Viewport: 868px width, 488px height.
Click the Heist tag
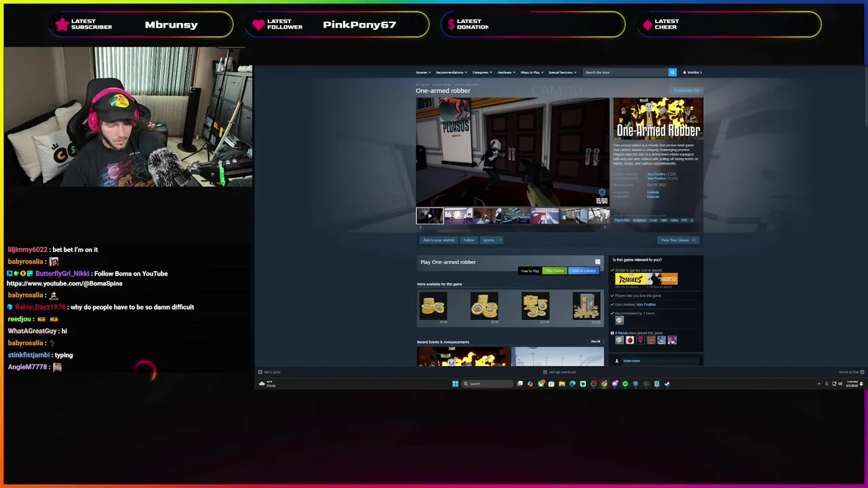pos(664,220)
